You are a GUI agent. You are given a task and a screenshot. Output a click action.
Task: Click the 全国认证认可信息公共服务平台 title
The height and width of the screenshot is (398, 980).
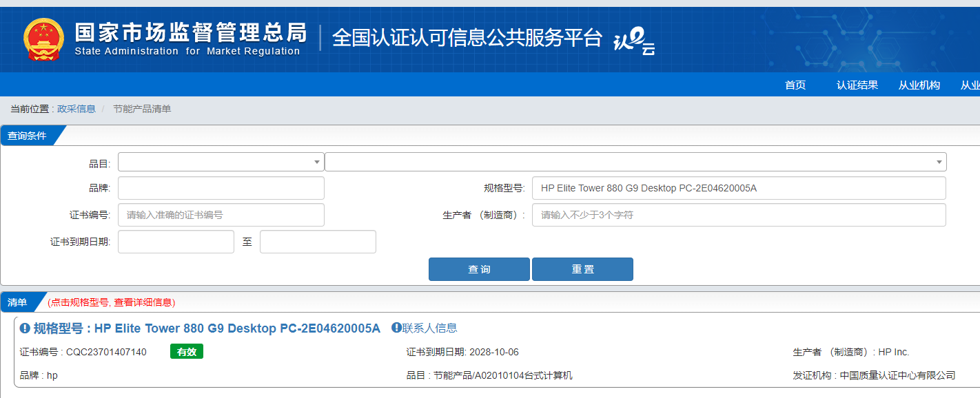(467, 38)
